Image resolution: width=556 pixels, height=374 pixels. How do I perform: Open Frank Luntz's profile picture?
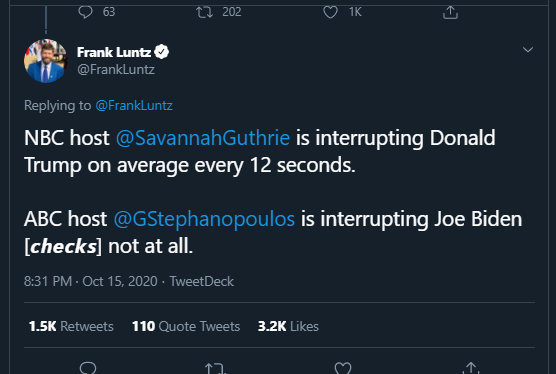click(45, 61)
